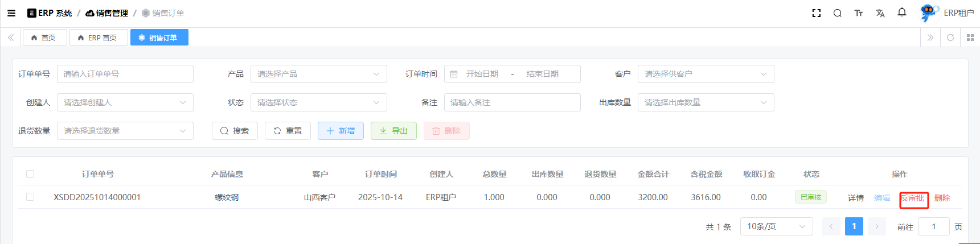Click the 新增 add button
This screenshot has height=244, width=980.
coord(341,131)
